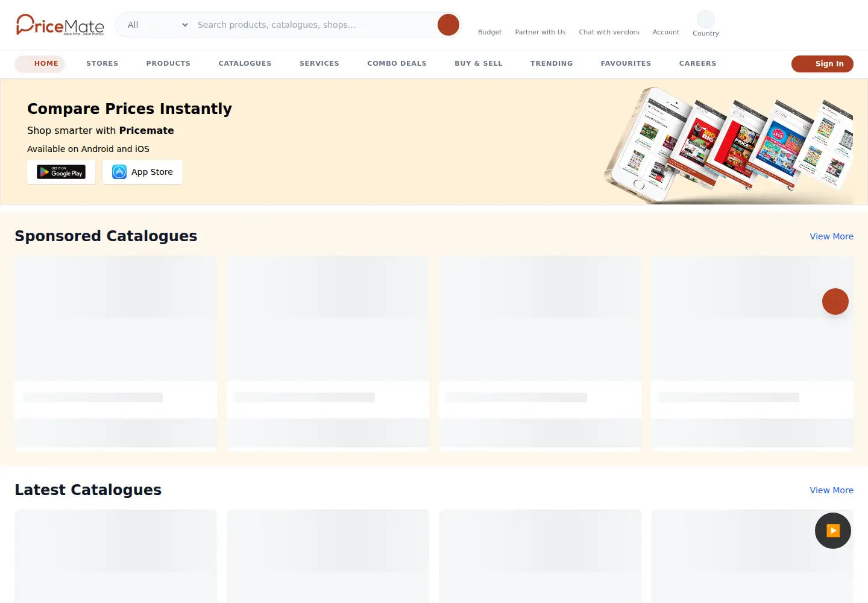The height and width of the screenshot is (603, 868).
Task: Click View More for Sponsored Catalogues
Action: pyautogui.click(x=832, y=236)
